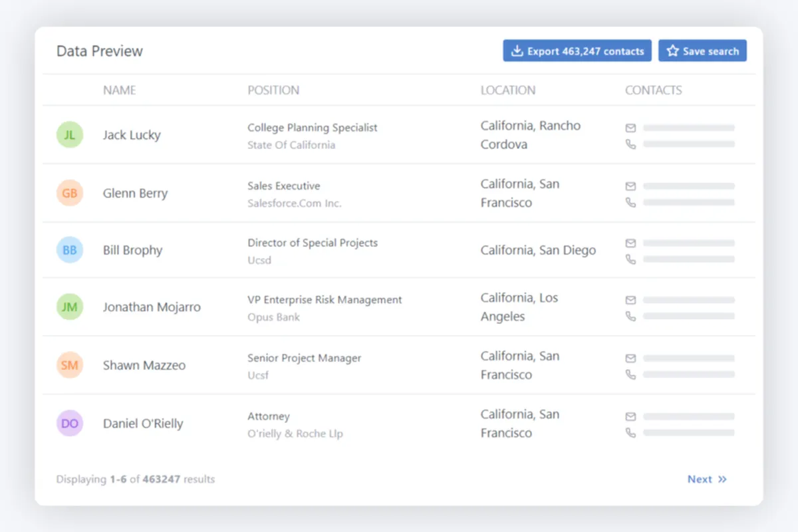Save search with the star button

tap(702, 51)
